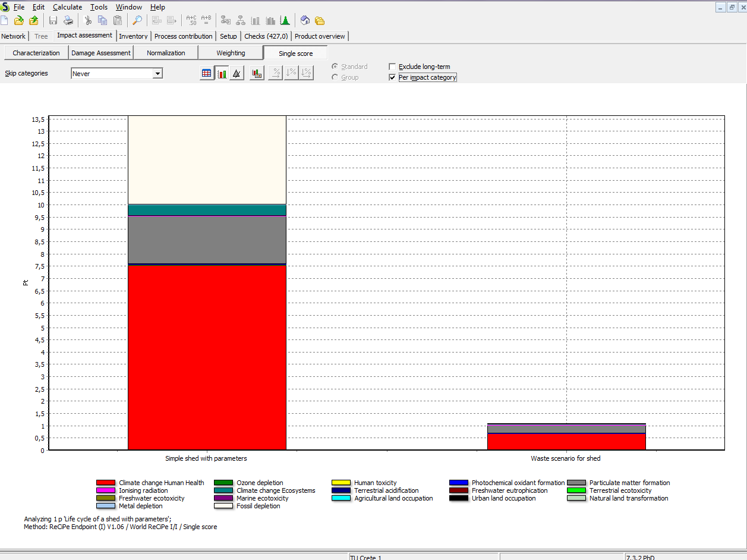Select the bar chart view icon

[222, 74]
